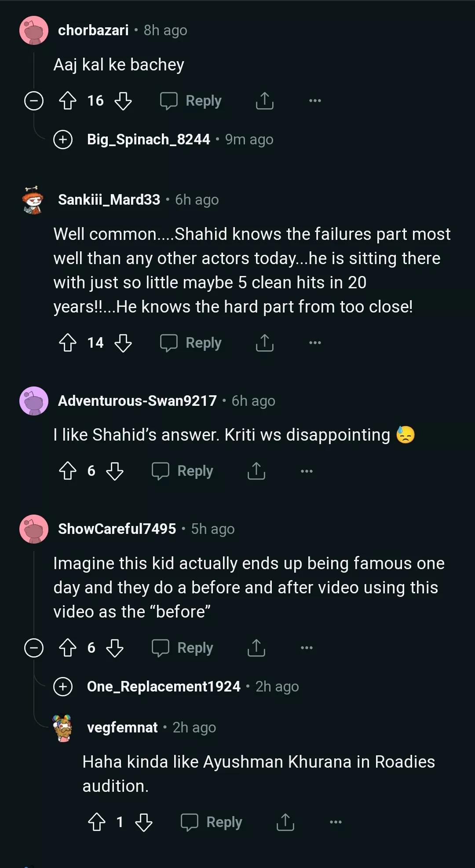Open more options on Sankiii_Mard33's comment
475x868 pixels.
coord(315,343)
